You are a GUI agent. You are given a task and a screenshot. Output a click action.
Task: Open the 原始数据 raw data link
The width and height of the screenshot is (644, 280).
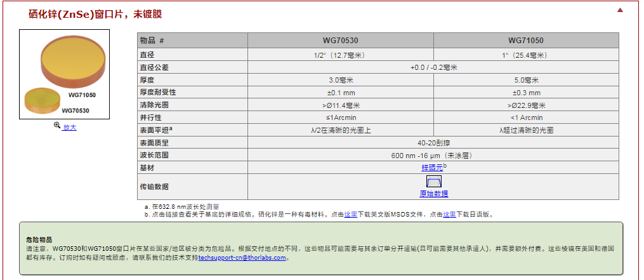tap(433, 194)
